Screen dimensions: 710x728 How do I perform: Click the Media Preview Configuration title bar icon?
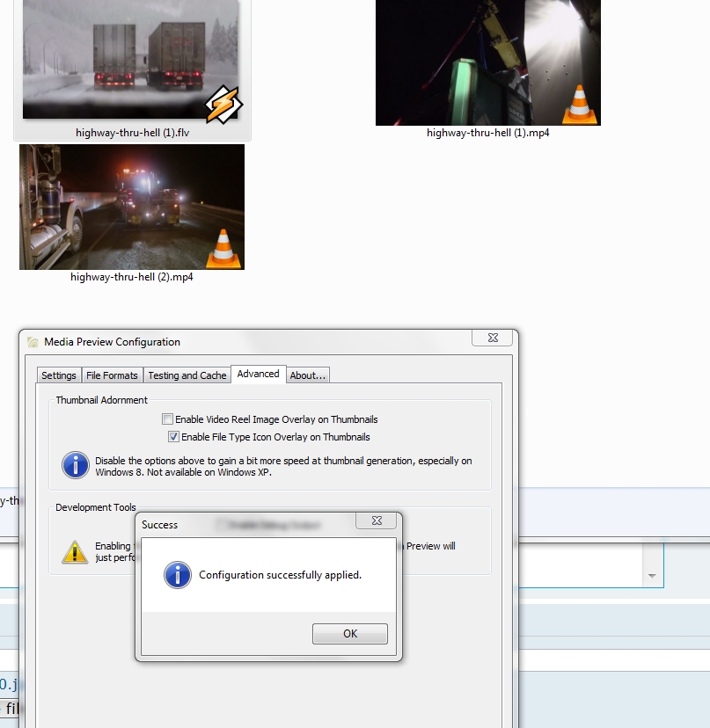click(33, 342)
